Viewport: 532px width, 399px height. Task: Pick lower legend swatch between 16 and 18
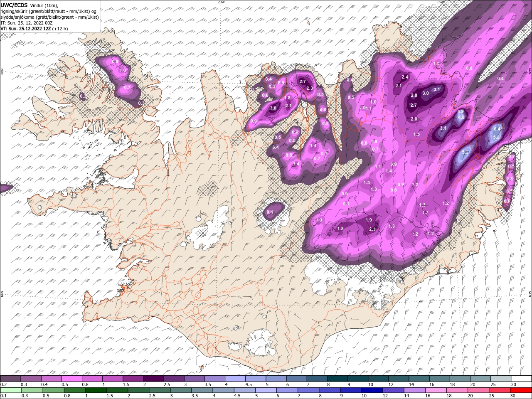click(x=435, y=390)
